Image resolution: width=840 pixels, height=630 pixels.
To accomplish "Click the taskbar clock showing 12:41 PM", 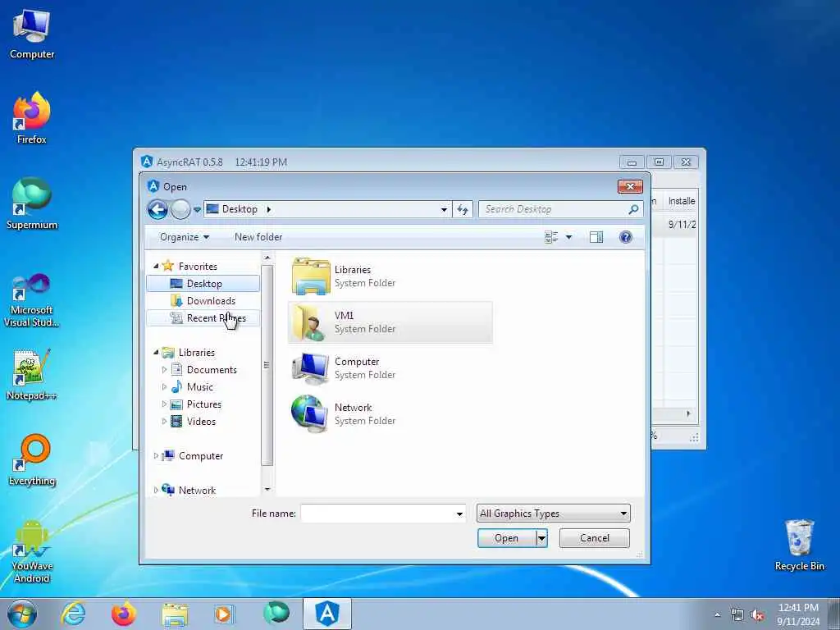I will [x=798, y=614].
